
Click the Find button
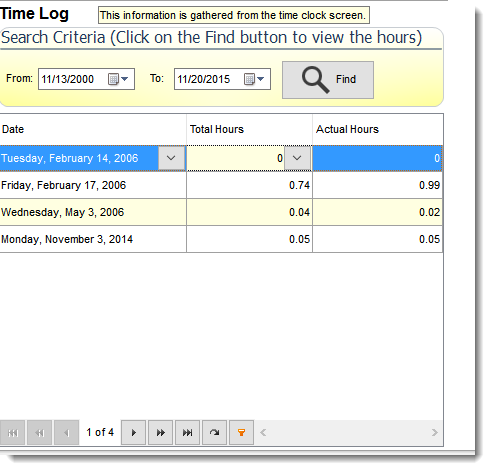(328, 80)
